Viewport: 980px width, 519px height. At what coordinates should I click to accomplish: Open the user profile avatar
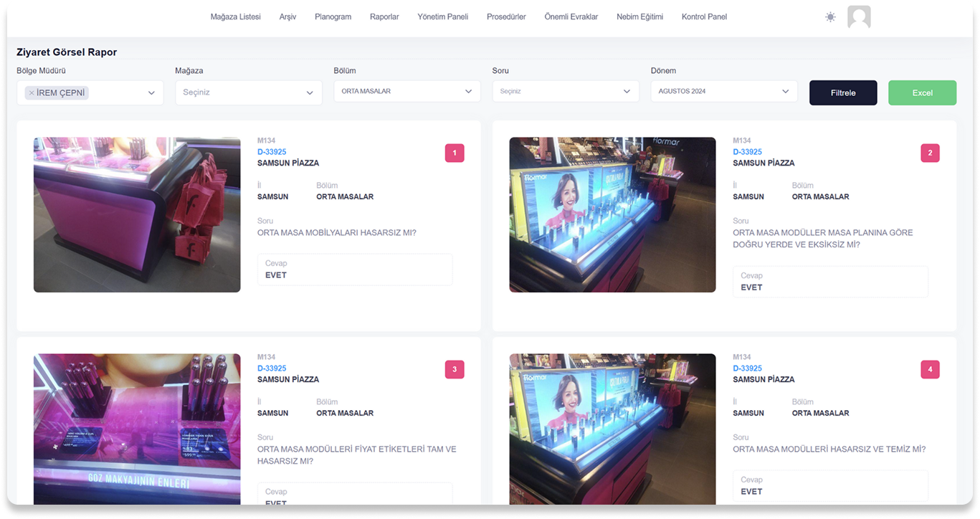859,17
